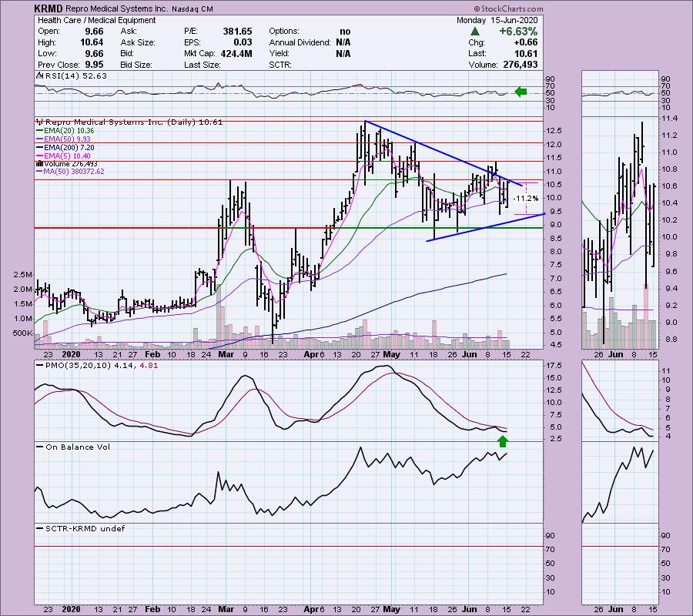Click the On Balance Vol label
Viewport: 693px width, 616px height.
tap(78, 447)
